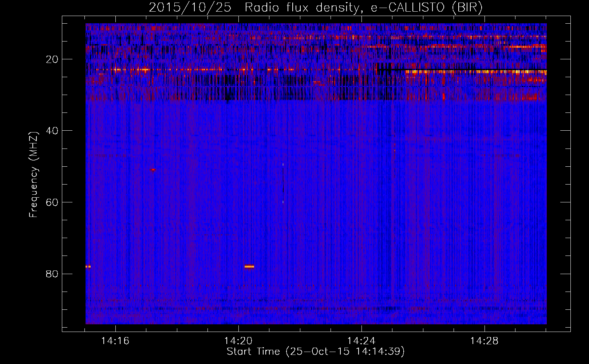Image resolution: width=589 pixels, height=364 pixels.
Task: Click the orange burst near 78 MHz after 14:20
Action: pyautogui.click(x=249, y=266)
